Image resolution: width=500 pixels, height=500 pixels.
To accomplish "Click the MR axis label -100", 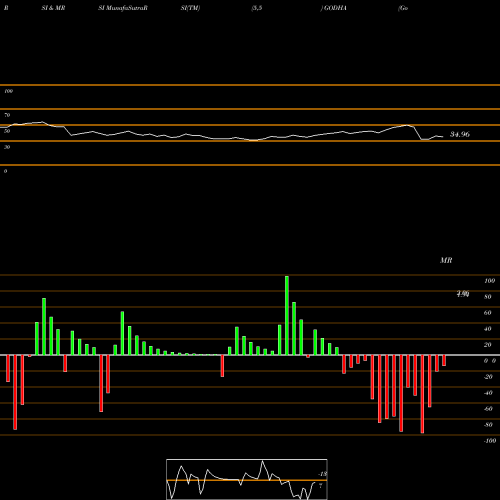I will (490, 441).
